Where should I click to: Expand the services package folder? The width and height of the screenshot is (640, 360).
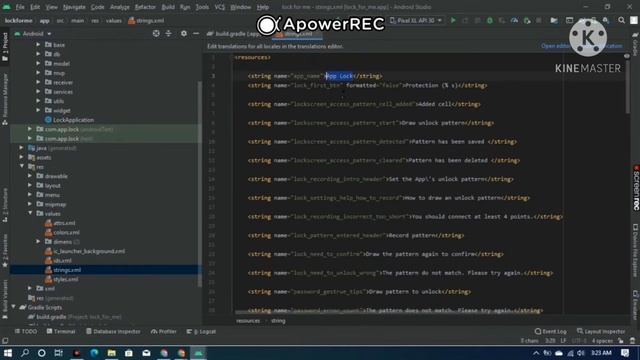click(38, 91)
